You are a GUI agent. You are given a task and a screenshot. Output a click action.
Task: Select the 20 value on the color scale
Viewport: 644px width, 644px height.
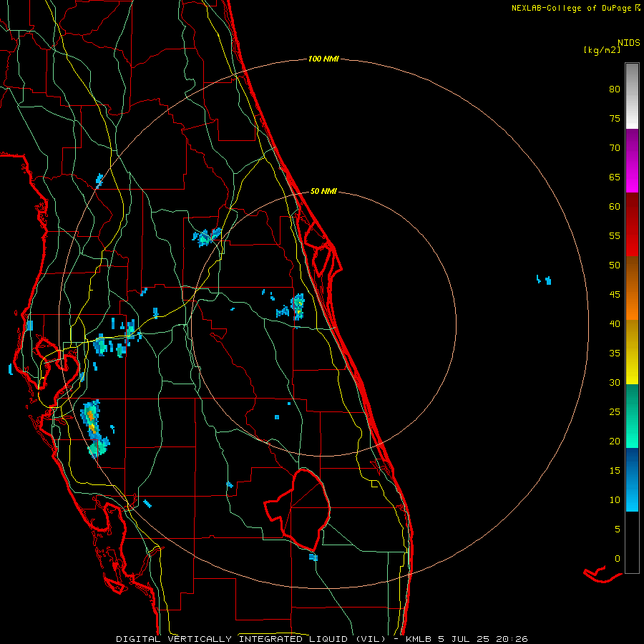(615, 441)
